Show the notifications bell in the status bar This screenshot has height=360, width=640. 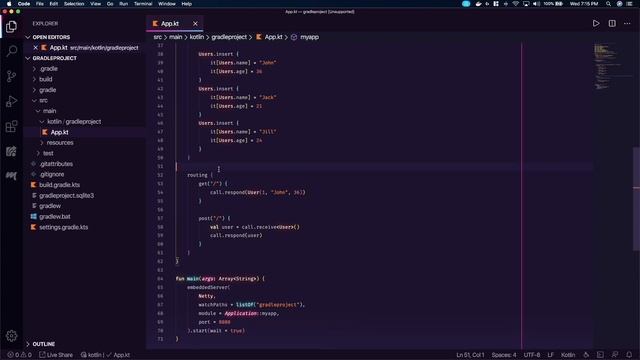point(629,355)
